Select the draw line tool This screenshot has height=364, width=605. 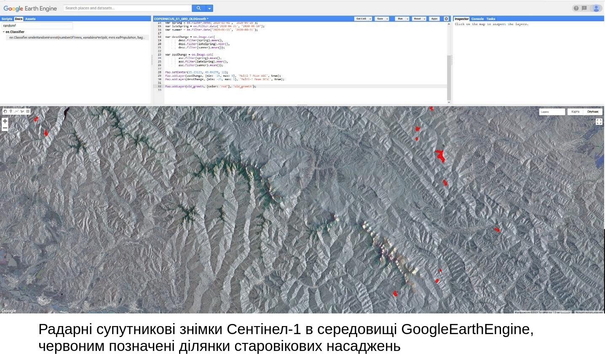pos(16,112)
